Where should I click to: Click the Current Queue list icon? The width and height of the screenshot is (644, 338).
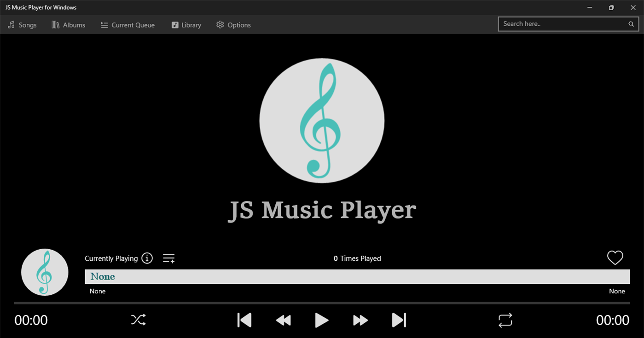104,25
